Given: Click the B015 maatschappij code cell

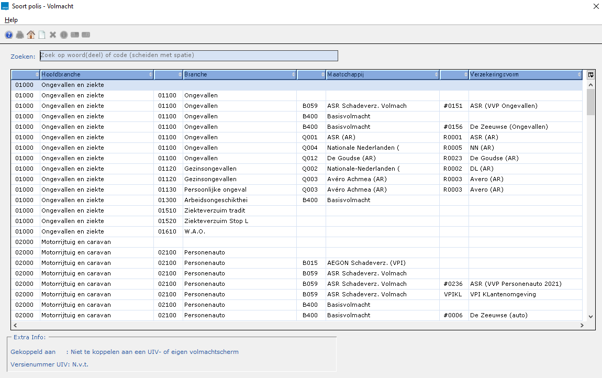Looking at the screenshot, I should [x=311, y=263].
